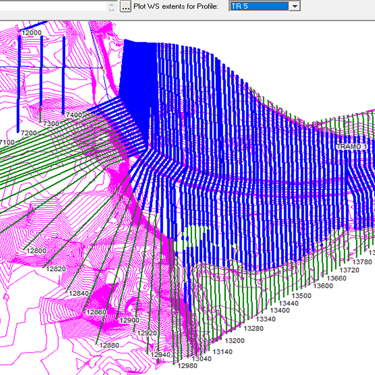Click the stepper down arrow
Screen dimensions: 375x375
click(x=111, y=9)
